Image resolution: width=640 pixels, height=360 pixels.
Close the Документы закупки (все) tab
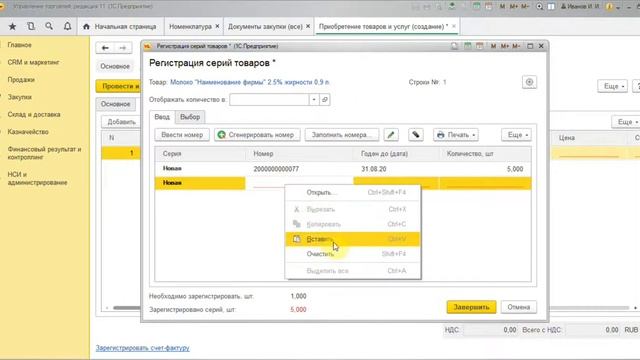pyautogui.click(x=308, y=26)
